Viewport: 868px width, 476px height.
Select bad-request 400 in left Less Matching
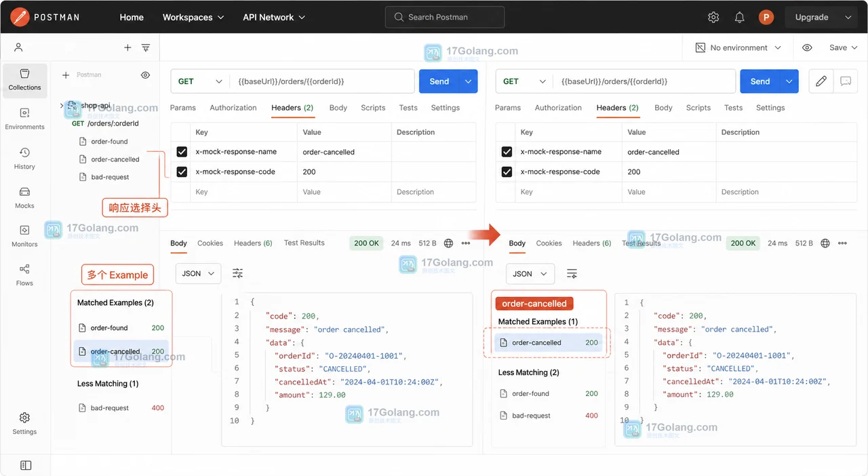click(x=121, y=408)
